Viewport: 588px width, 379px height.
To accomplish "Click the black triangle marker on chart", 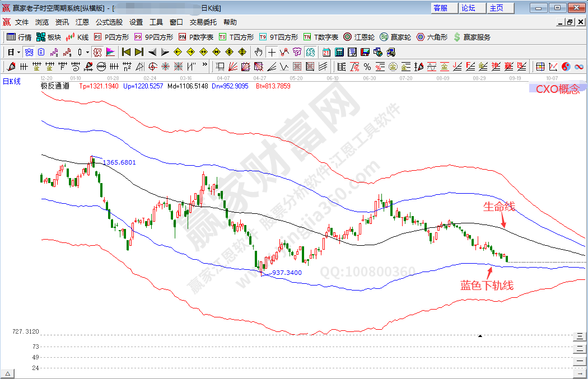I will 480,336.
